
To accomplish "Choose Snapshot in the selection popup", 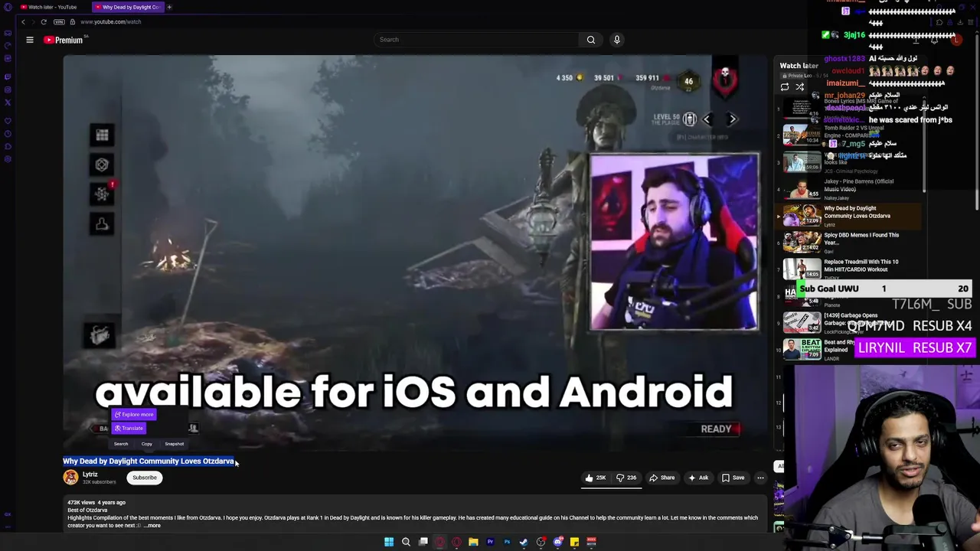I will coord(175,444).
